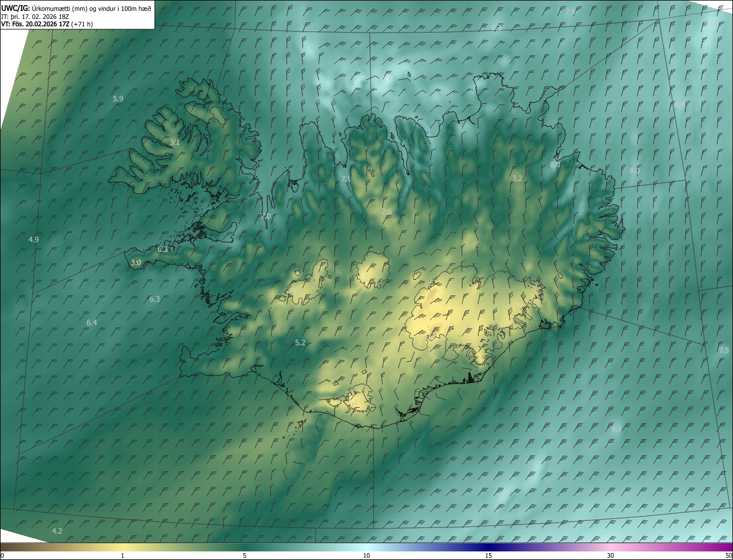The height and width of the screenshot is (560, 733).
Task: Click the colorbar label 50
Action: point(728,555)
